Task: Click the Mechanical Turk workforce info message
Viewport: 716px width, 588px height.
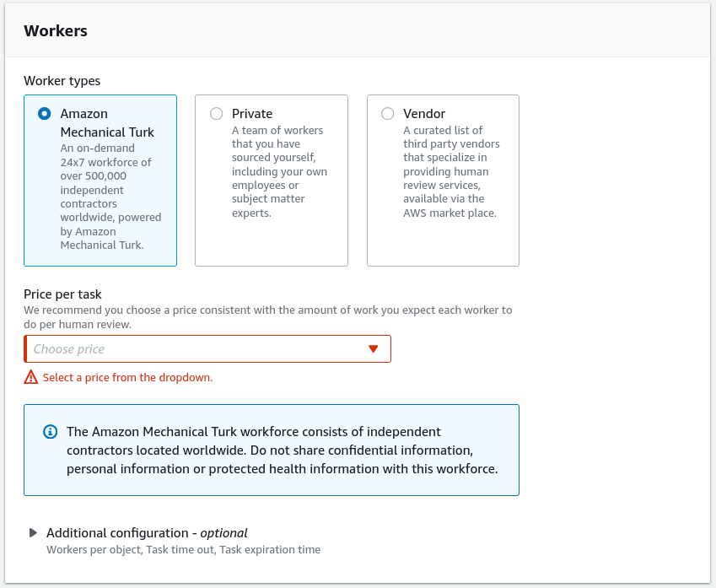Action: point(283,450)
